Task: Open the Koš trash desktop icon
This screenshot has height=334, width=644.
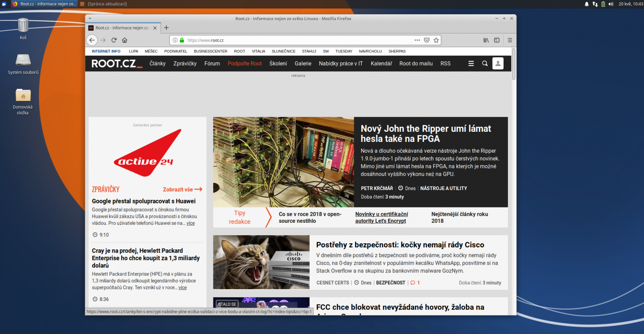Action: (23, 29)
